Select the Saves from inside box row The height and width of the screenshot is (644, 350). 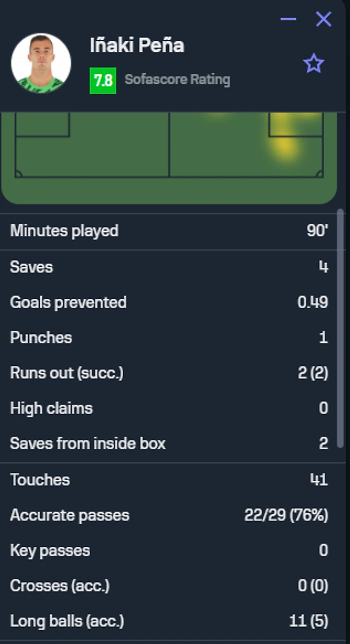169,443
